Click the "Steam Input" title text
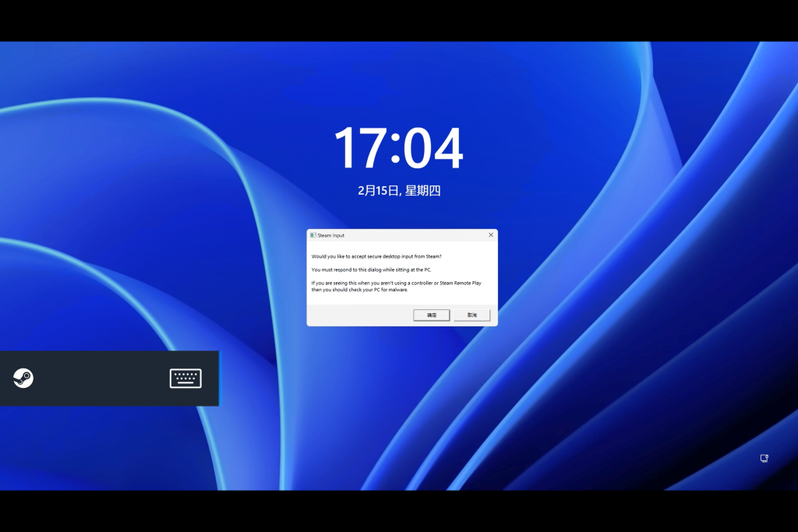The height and width of the screenshot is (532, 798). click(x=331, y=234)
